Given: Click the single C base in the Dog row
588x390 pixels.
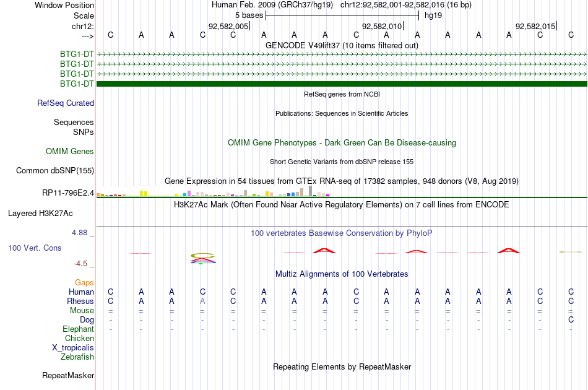Looking at the screenshot, I should point(571,320).
